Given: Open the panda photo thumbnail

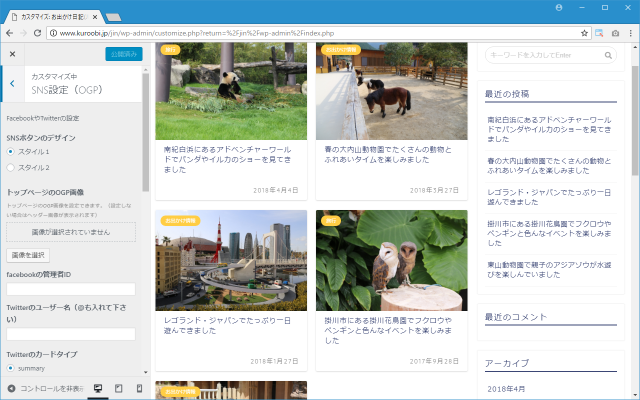Looking at the screenshot, I should (231, 91).
